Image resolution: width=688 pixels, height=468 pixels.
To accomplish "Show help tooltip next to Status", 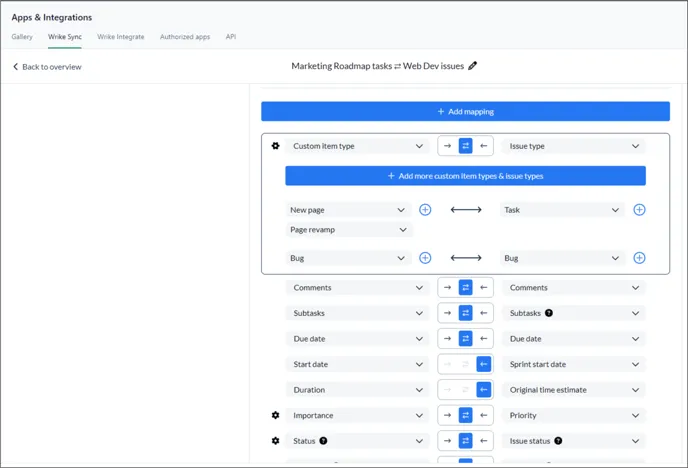I will (x=323, y=441).
